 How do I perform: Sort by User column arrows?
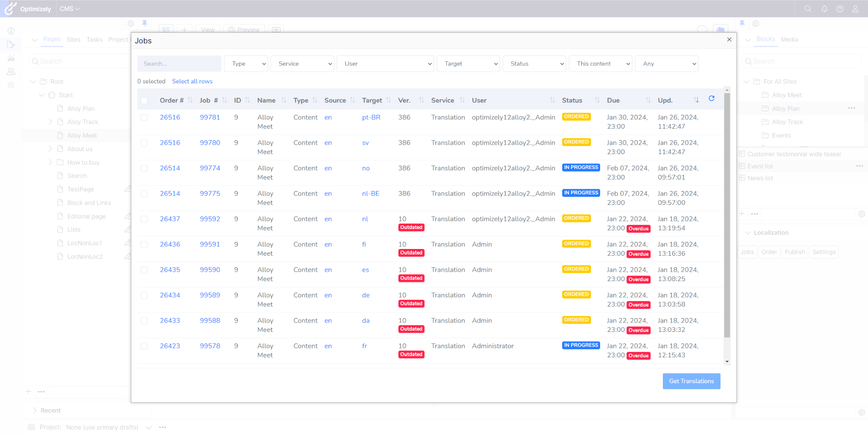click(552, 100)
